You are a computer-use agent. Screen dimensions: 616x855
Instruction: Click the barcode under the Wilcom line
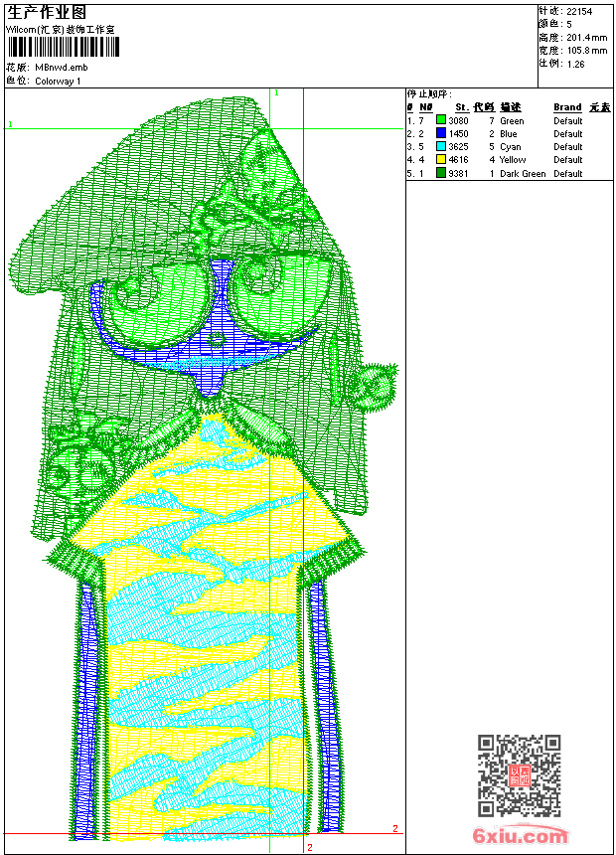[x=64, y=47]
